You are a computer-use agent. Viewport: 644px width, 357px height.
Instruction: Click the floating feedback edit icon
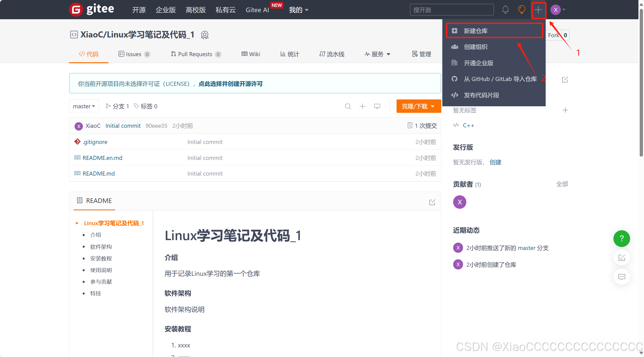pos(622,258)
